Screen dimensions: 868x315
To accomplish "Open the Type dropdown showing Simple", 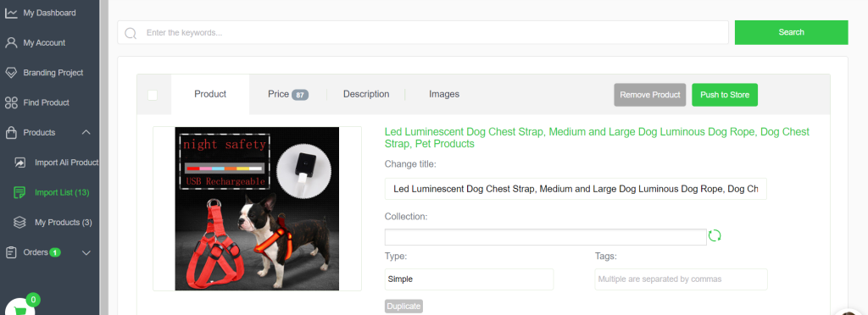I will (469, 279).
